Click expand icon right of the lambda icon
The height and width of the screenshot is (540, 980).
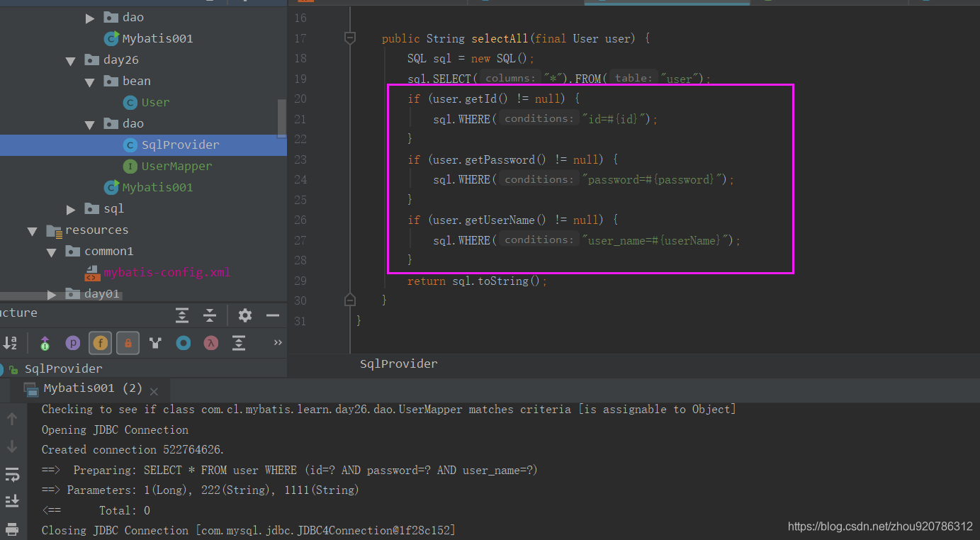point(239,344)
